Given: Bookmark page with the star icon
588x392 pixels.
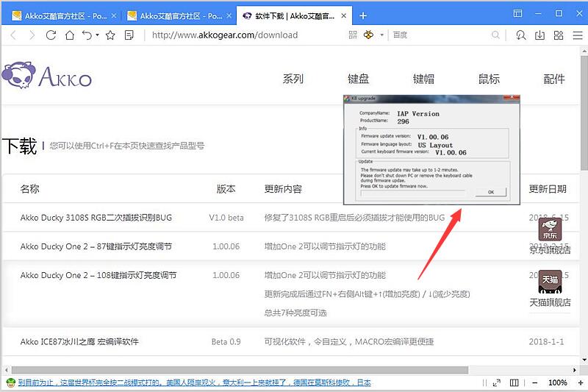Looking at the screenshot, I should point(110,35).
